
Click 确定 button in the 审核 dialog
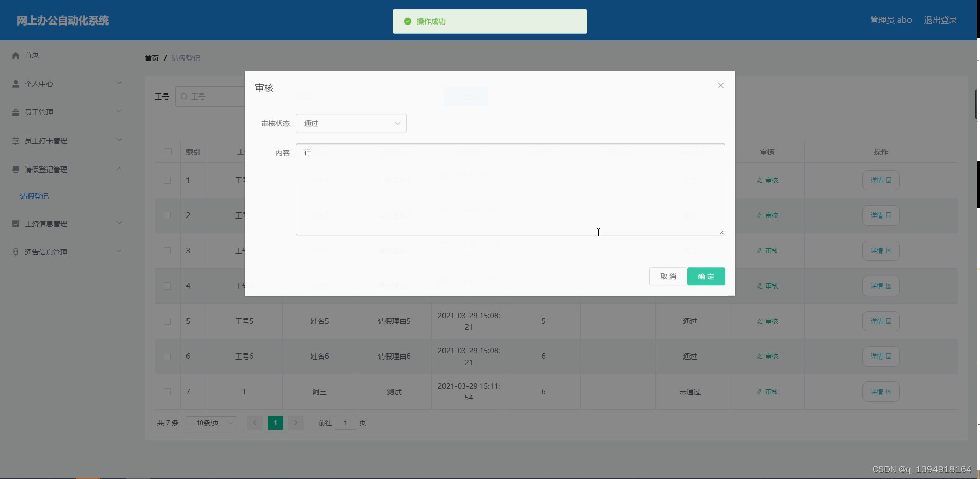pyautogui.click(x=706, y=276)
